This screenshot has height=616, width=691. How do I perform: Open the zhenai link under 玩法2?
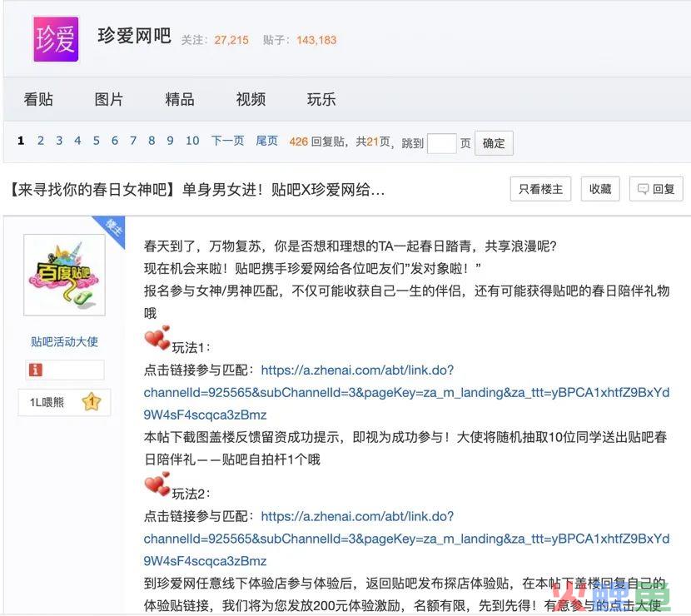point(406,539)
